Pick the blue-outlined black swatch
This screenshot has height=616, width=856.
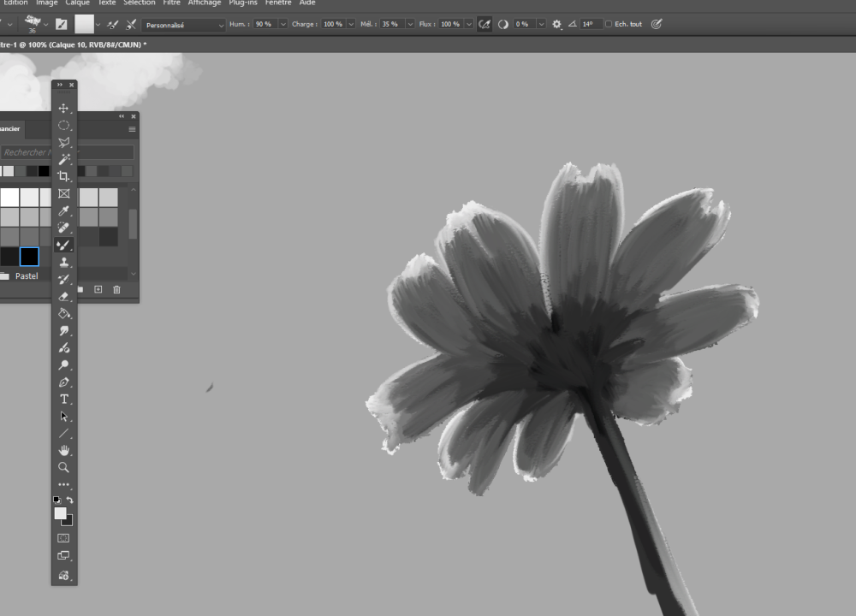[x=29, y=257]
